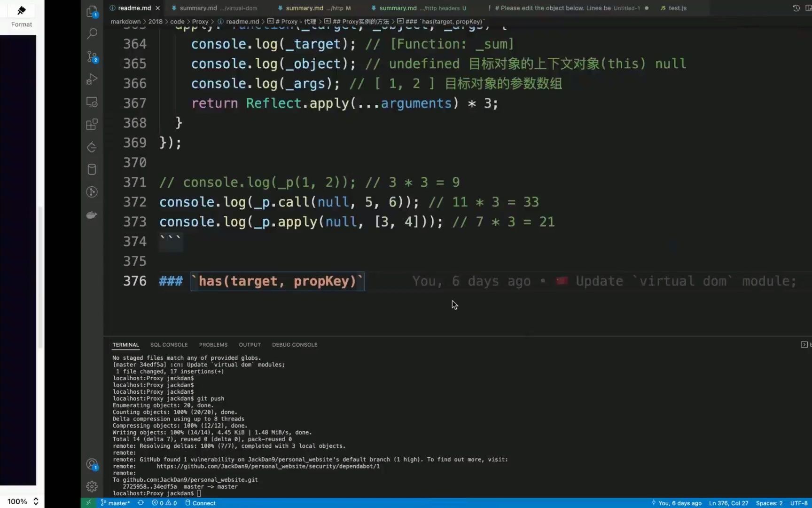Click the synchronize changes icon in status bar
Viewport: 812px width, 508px height.
pos(141,503)
